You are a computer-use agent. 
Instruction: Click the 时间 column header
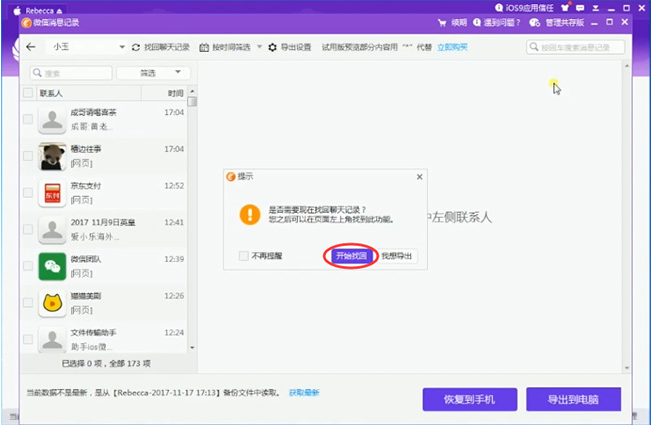[175, 93]
